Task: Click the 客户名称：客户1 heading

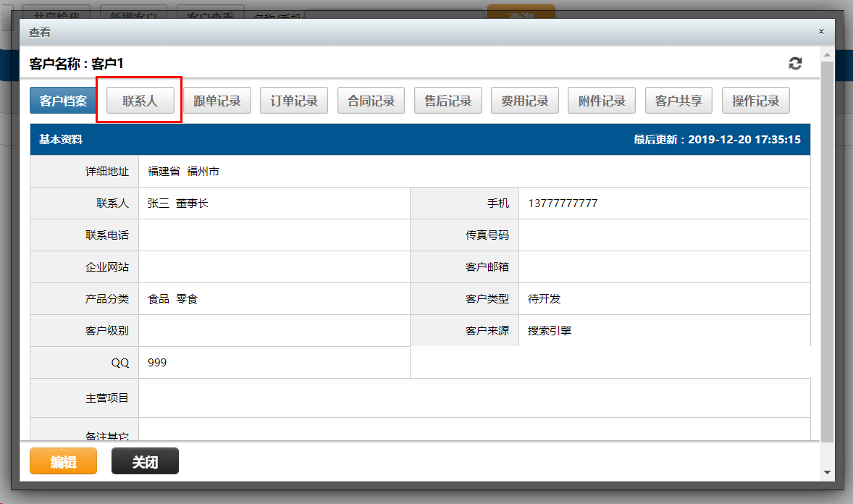Action: point(76,64)
